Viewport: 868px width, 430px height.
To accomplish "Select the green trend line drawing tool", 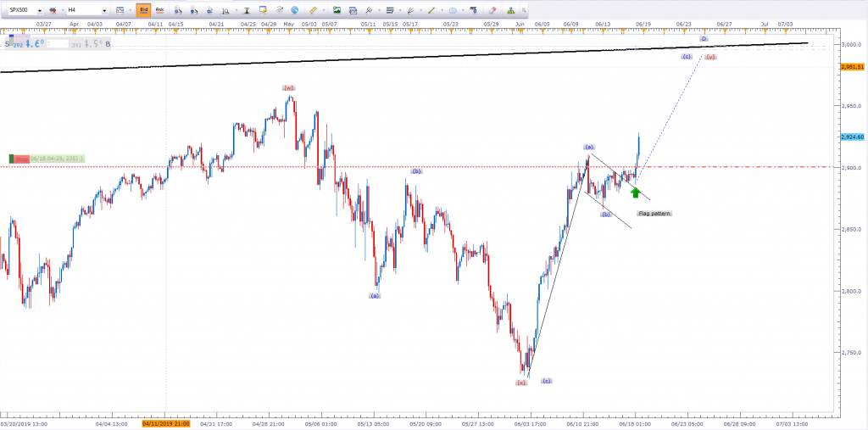I will pos(431,10).
